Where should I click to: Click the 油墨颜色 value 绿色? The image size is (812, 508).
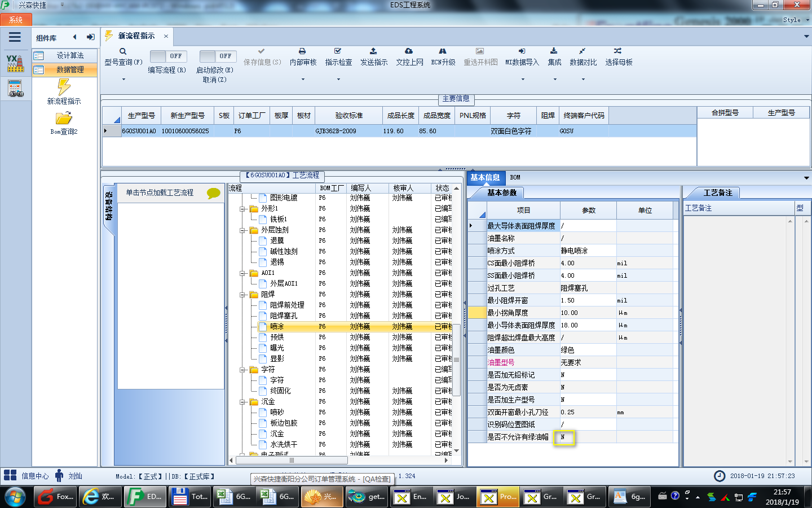(x=588, y=350)
